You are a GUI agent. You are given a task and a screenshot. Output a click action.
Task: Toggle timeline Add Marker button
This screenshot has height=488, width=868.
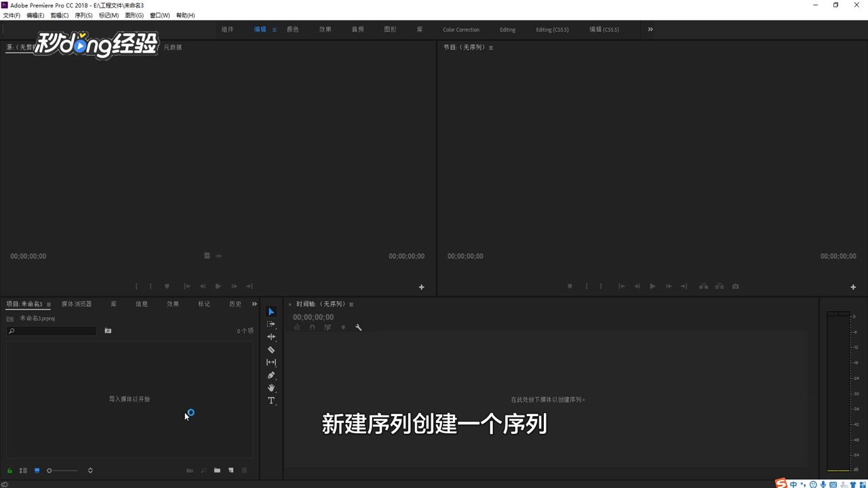[343, 327]
